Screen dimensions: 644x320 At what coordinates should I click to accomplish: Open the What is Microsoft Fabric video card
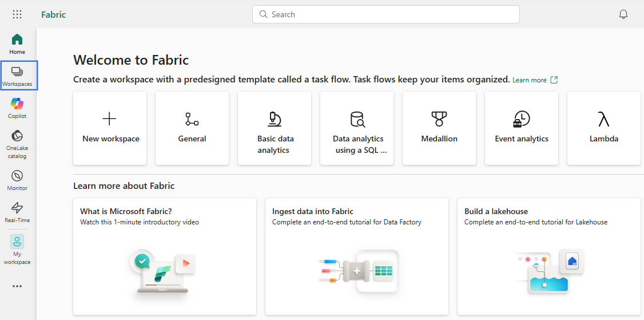tap(165, 256)
